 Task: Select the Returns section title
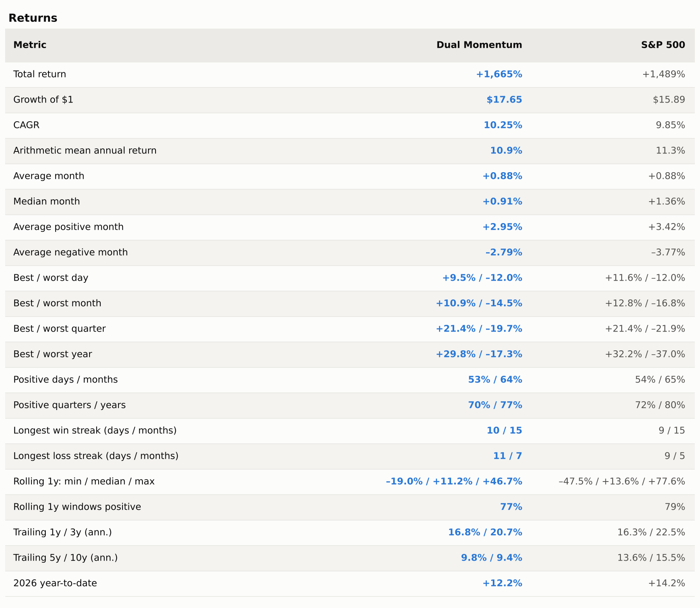(33, 18)
